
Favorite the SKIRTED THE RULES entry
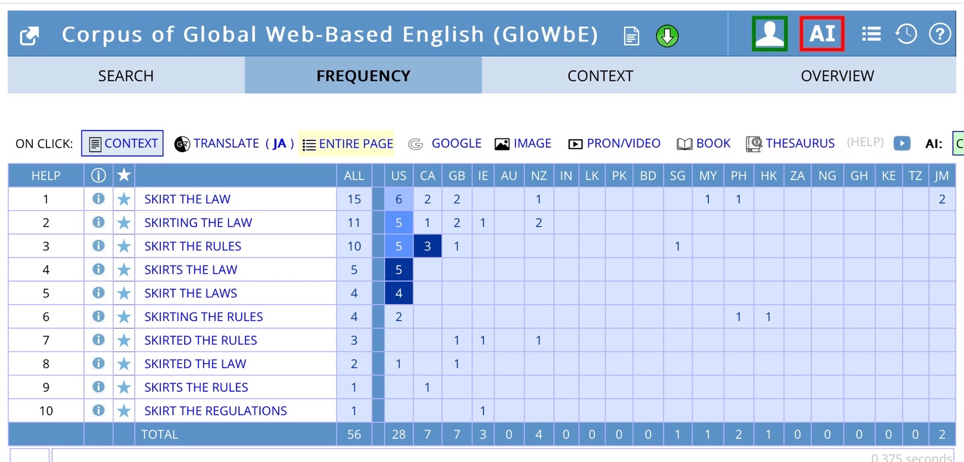coord(124,340)
